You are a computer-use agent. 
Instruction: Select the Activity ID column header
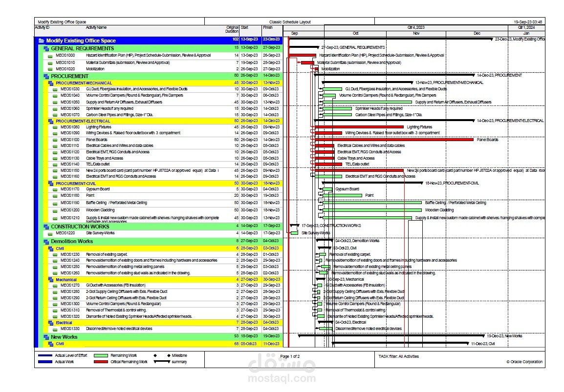coord(42,27)
